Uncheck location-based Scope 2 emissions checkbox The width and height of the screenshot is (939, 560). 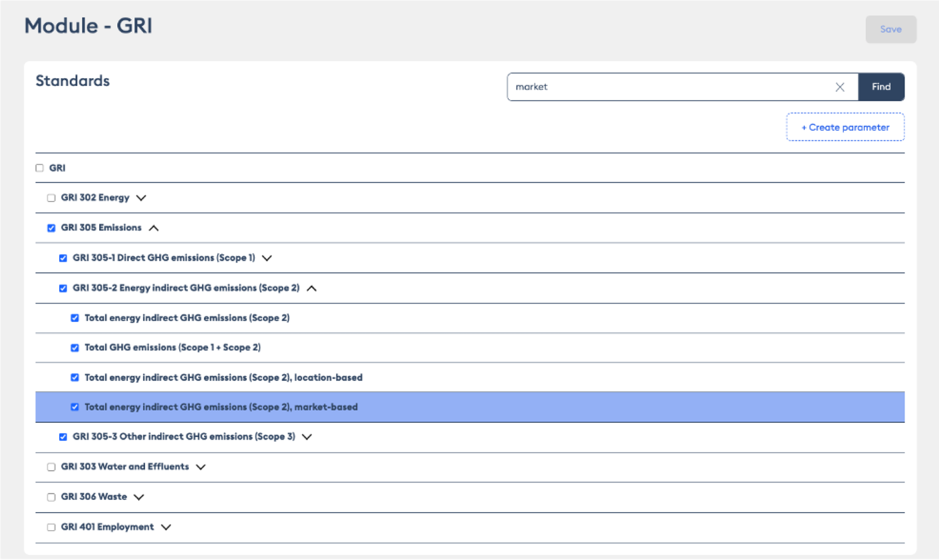75,377
